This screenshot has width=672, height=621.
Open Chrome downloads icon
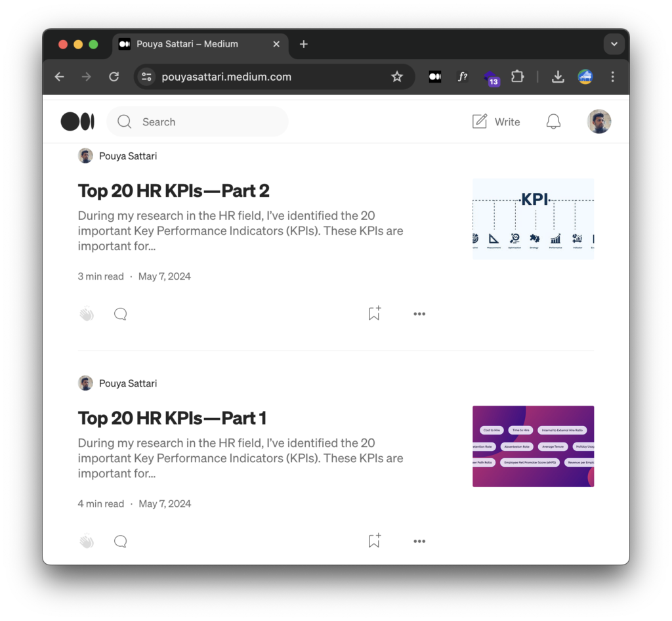pos(558,77)
